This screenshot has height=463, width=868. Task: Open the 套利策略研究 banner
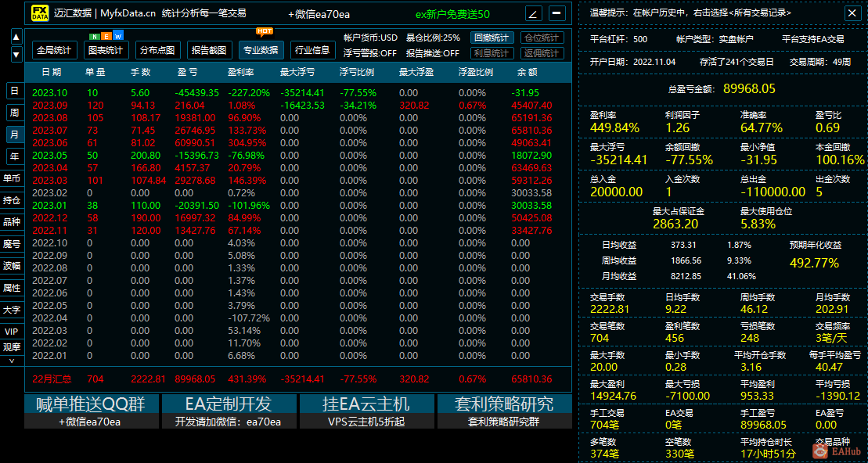point(504,404)
